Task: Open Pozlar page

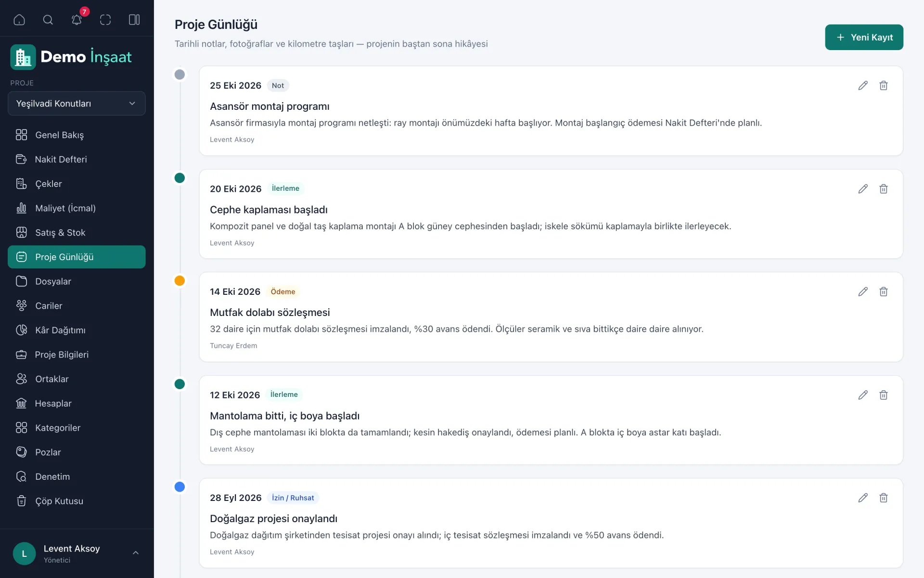Action: pyautogui.click(x=77, y=452)
